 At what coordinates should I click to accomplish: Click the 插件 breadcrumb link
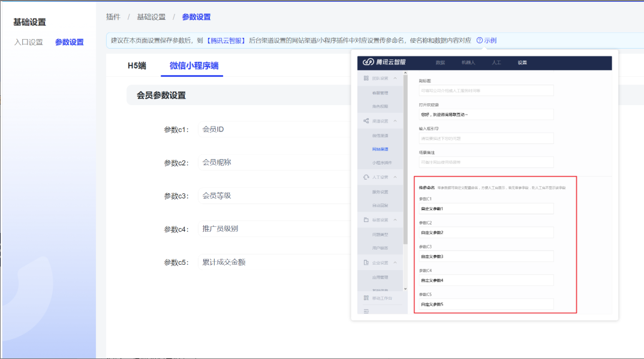click(113, 17)
